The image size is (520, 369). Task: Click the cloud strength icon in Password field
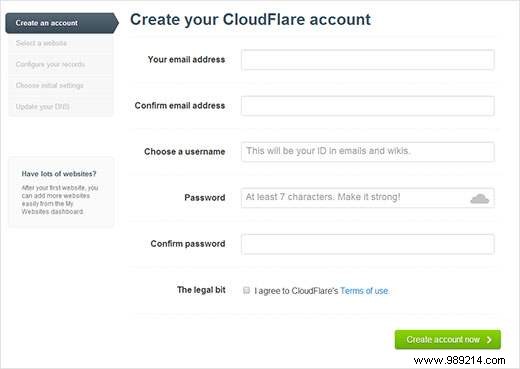pos(479,199)
